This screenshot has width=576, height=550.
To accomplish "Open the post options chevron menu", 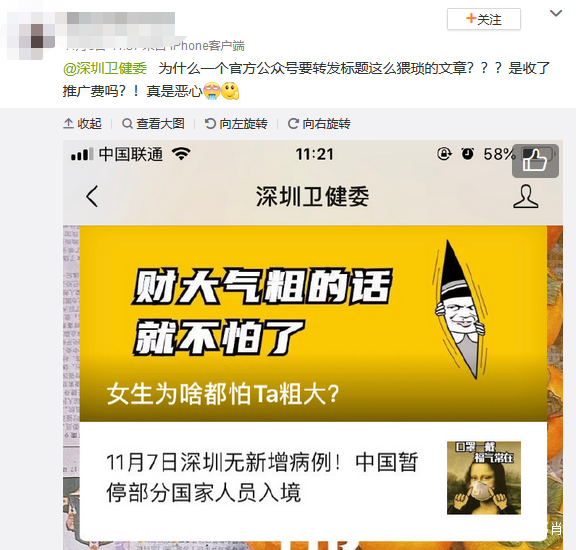I will 556,14.
